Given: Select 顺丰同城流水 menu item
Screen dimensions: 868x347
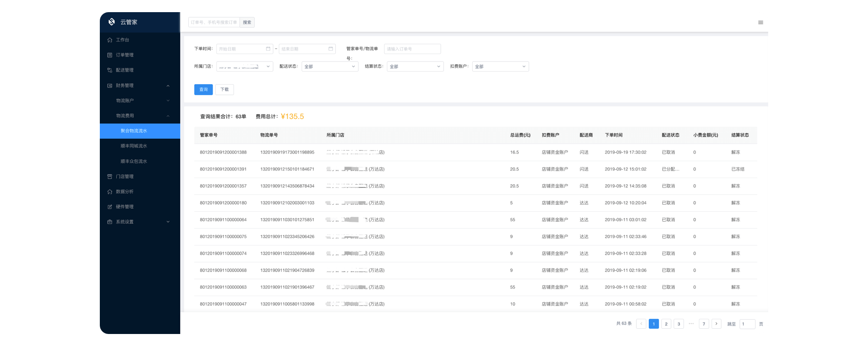Looking at the screenshot, I should pyautogui.click(x=134, y=146).
